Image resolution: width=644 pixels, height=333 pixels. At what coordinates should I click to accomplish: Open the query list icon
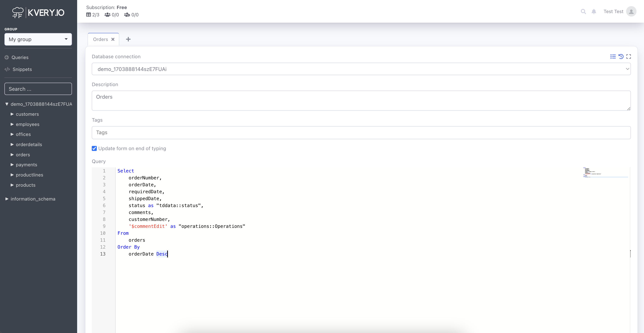click(613, 57)
